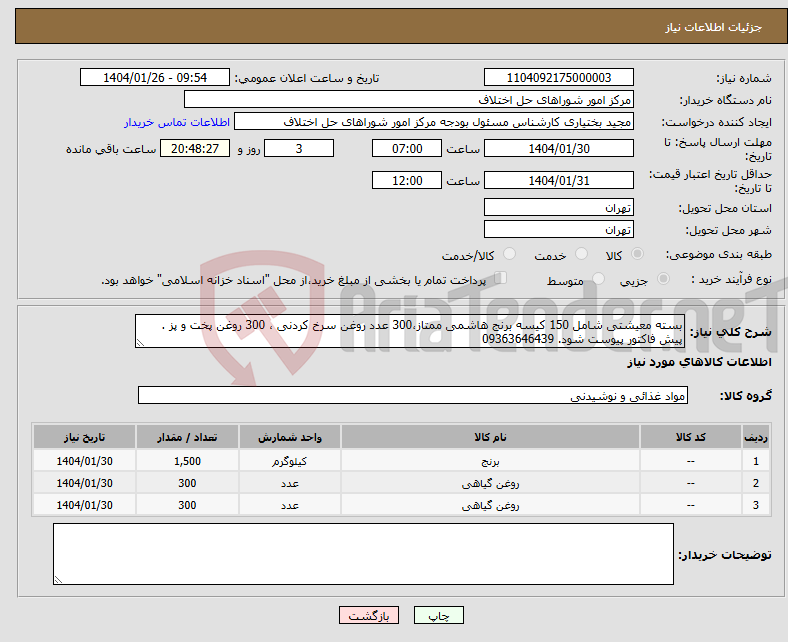Click the remaining days field showing 3

point(299,148)
